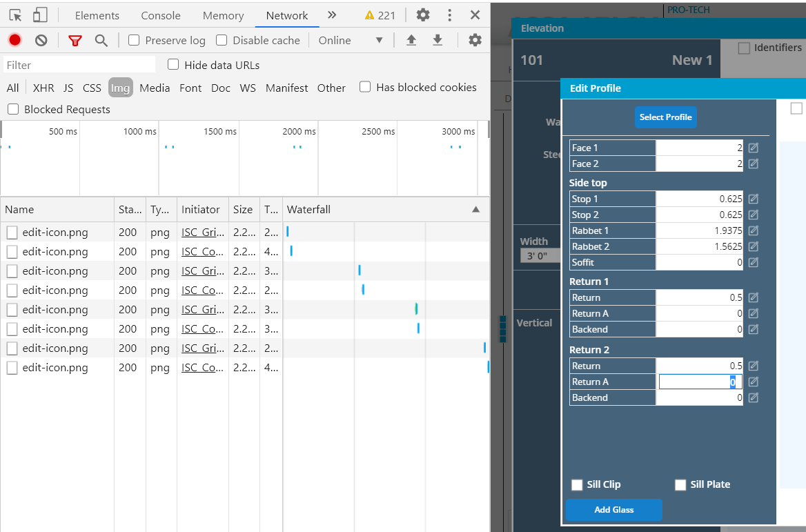
Task: Click edit icon beside Rabbet 2
Action: coord(754,246)
